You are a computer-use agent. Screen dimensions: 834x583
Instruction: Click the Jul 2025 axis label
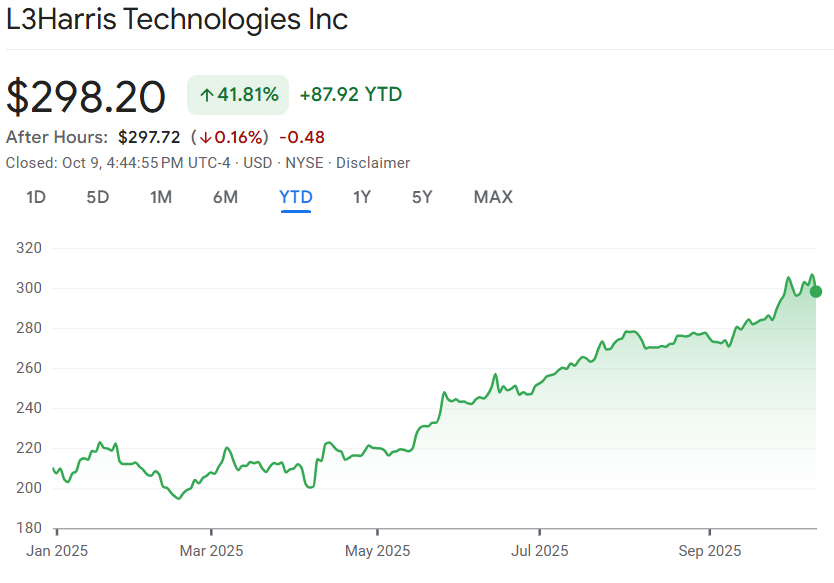[541, 551]
